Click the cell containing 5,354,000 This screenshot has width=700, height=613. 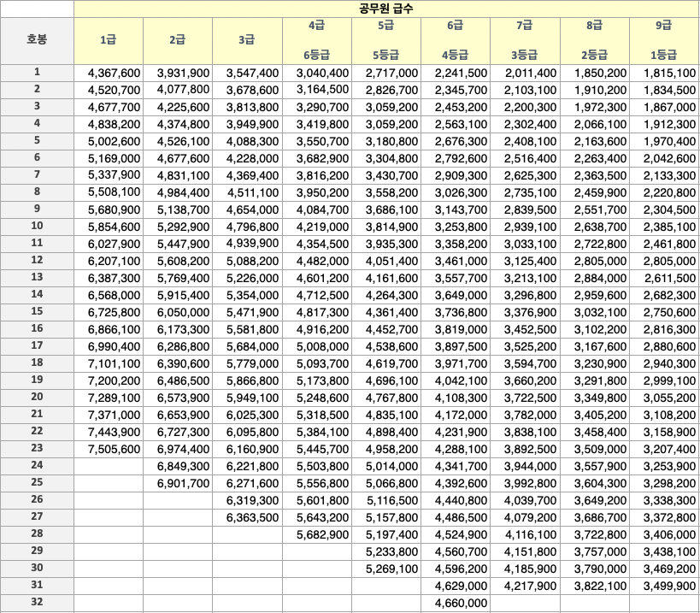[x=247, y=296]
